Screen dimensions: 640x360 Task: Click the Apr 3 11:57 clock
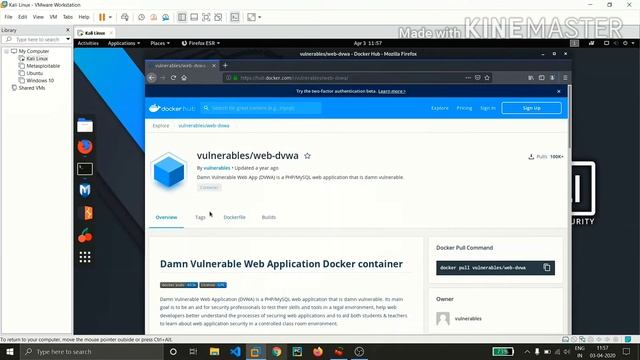pos(368,43)
